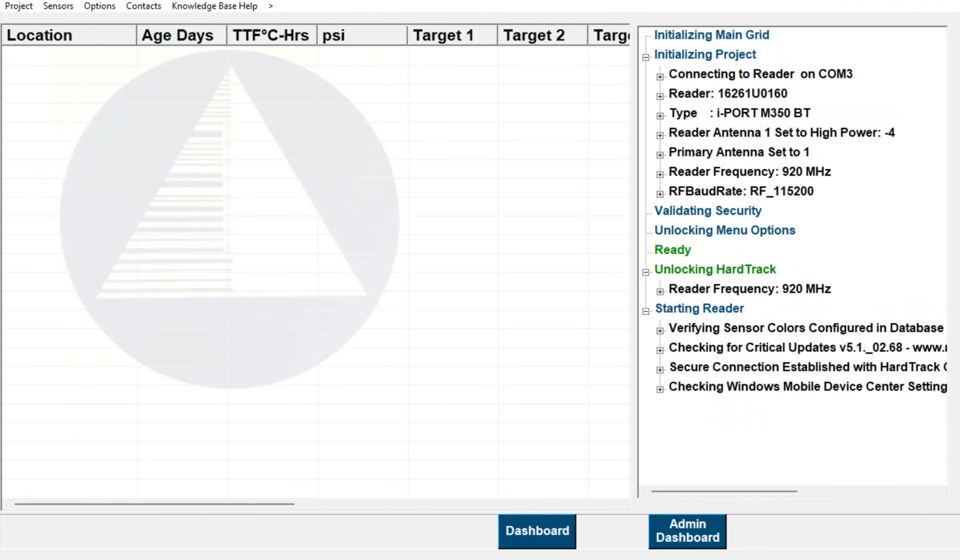Image resolution: width=960 pixels, height=560 pixels.
Task: Click the main grid horizontal scrollbar
Action: pyautogui.click(x=154, y=504)
